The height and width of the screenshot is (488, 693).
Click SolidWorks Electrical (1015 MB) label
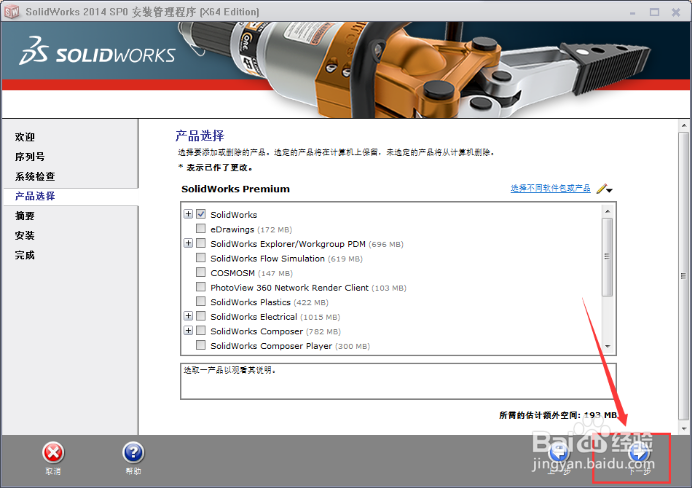click(275, 317)
